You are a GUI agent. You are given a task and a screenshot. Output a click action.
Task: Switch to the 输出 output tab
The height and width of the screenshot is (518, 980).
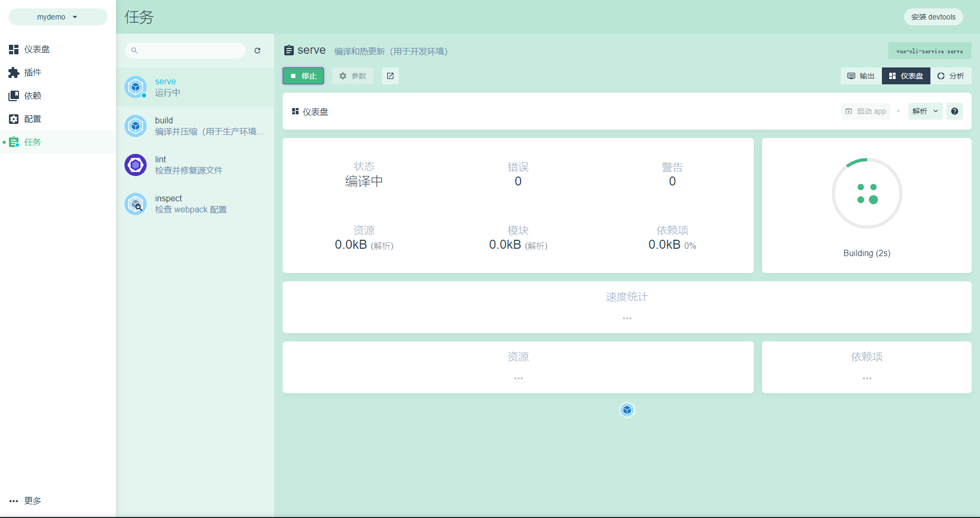pyautogui.click(x=861, y=76)
